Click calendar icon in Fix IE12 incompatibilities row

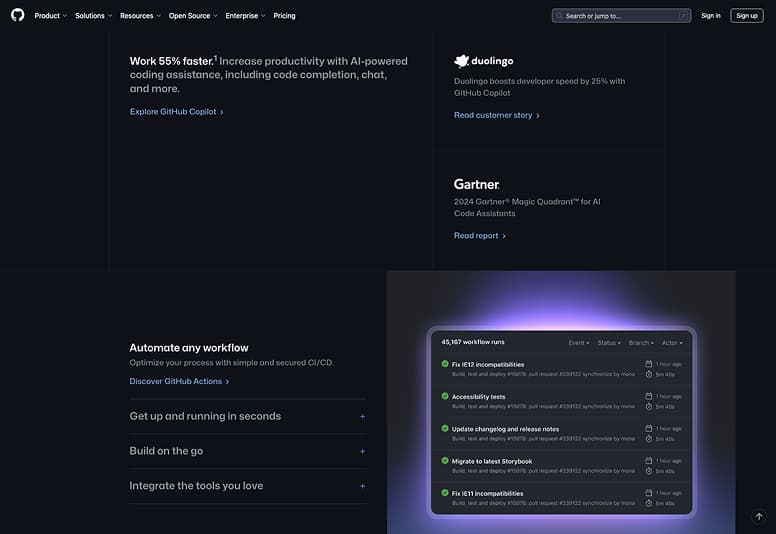(x=648, y=364)
